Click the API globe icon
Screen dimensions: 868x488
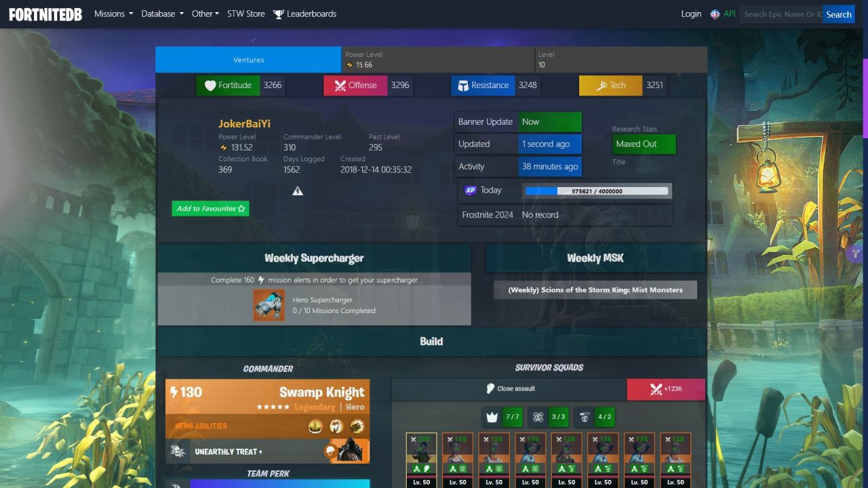pyautogui.click(x=715, y=14)
